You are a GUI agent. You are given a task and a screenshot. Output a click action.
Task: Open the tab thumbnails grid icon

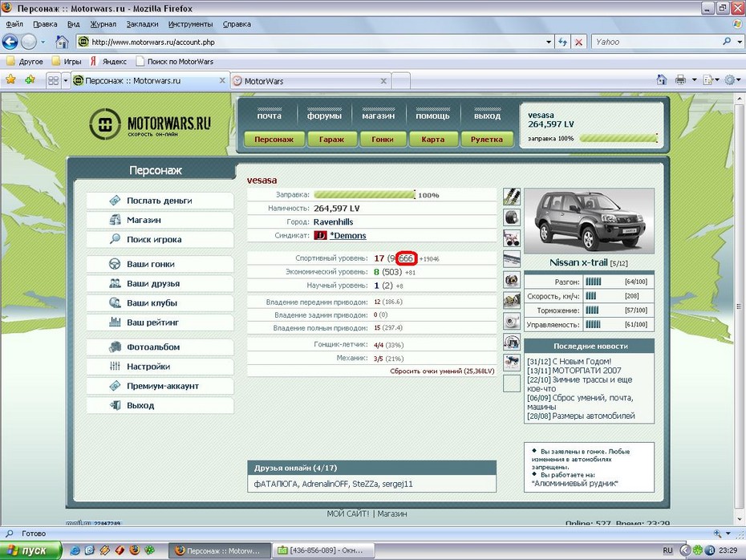[53, 81]
